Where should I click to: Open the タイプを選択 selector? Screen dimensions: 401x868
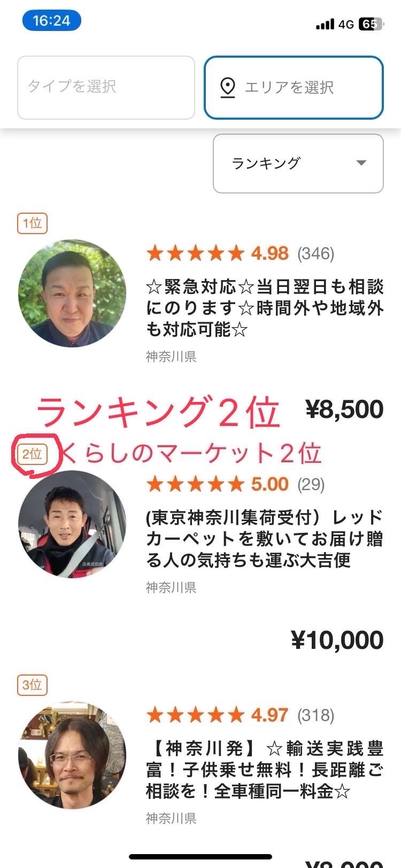coord(106,87)
